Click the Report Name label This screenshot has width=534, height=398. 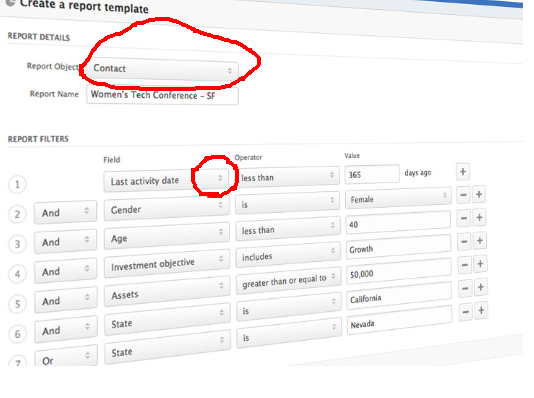[x=54, y=94]
